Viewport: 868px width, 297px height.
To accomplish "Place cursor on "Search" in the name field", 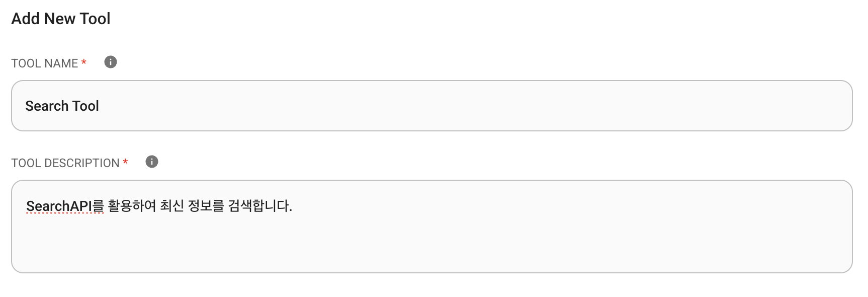I will coord(47,106).
